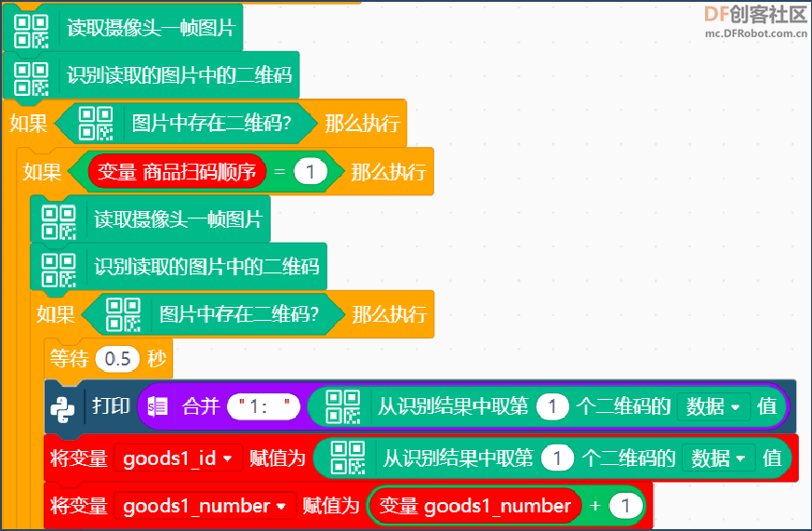
Task: Click the addend 1 in goods1_number addition
Action: pyautogui.click(x=626, y=506)
